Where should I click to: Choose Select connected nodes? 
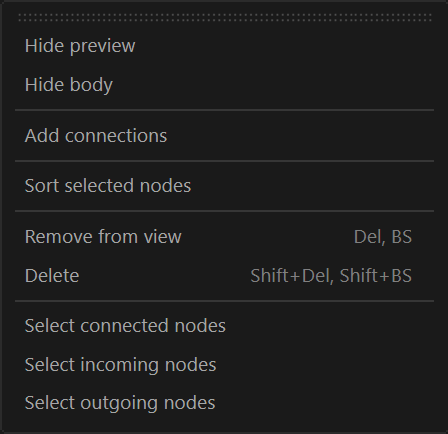point(224,326)
